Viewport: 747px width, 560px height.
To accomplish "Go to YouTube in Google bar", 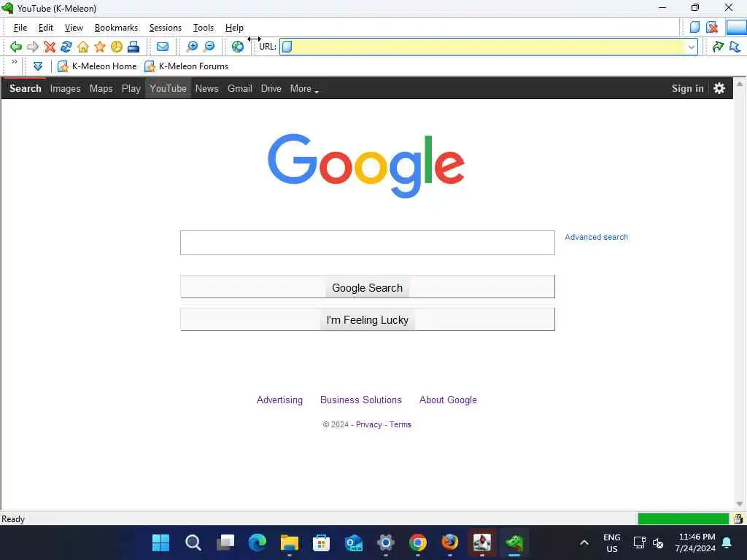I will [169, 88].
